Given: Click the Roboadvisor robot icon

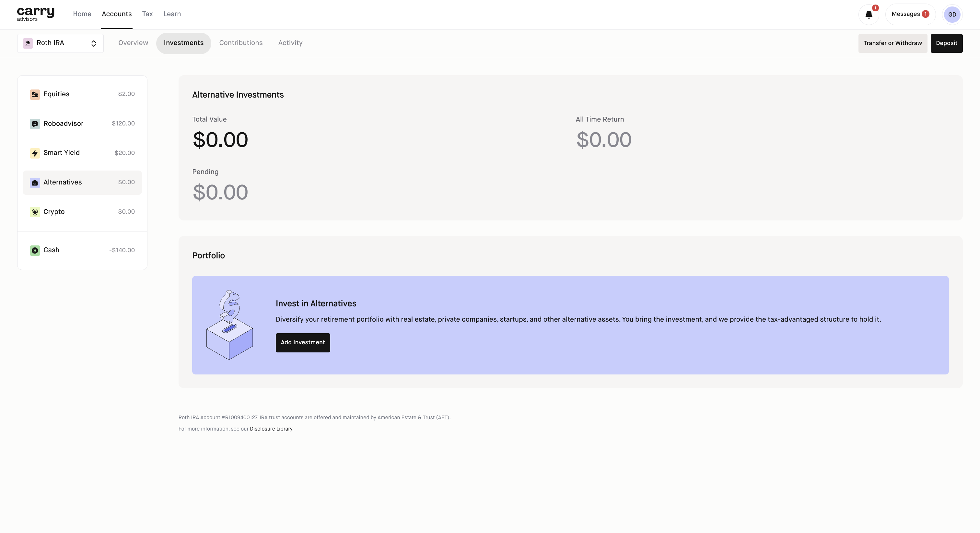Looking at the screenshot, I should click(35, 124).
